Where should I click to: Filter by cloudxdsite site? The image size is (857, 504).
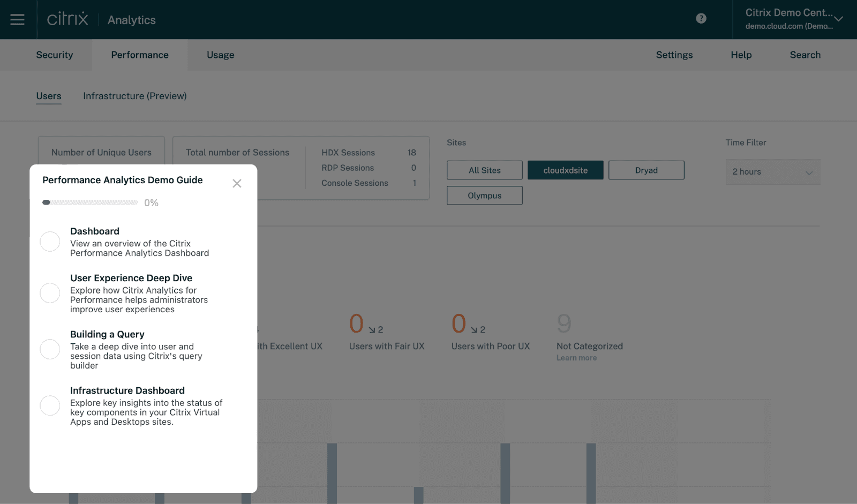tap(566, 170)
